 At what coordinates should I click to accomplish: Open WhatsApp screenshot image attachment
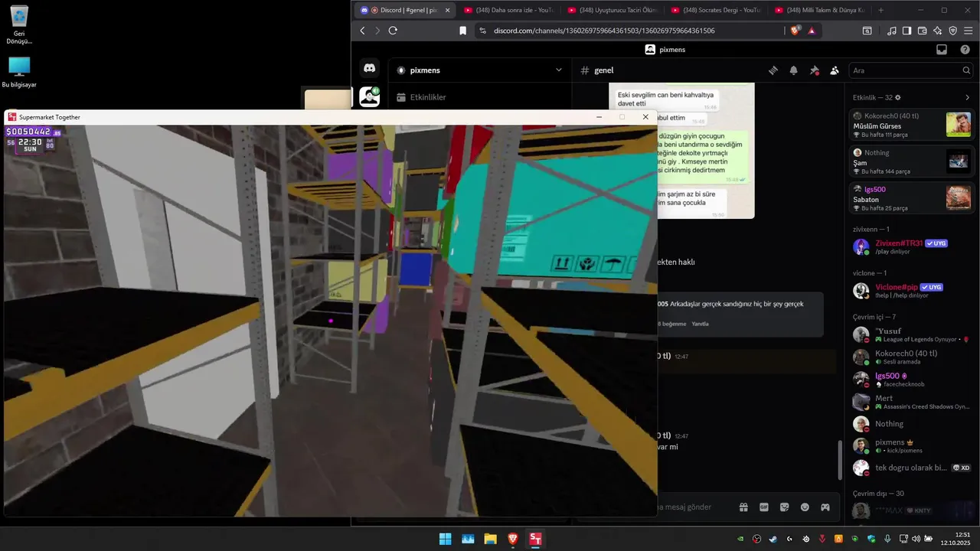point(706,151)
